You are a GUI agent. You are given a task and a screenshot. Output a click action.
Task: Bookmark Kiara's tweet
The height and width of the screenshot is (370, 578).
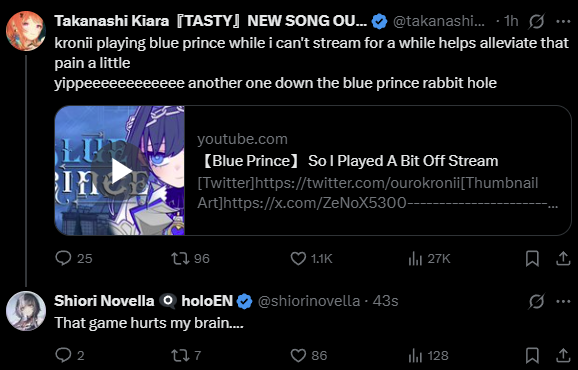point(532,258)
